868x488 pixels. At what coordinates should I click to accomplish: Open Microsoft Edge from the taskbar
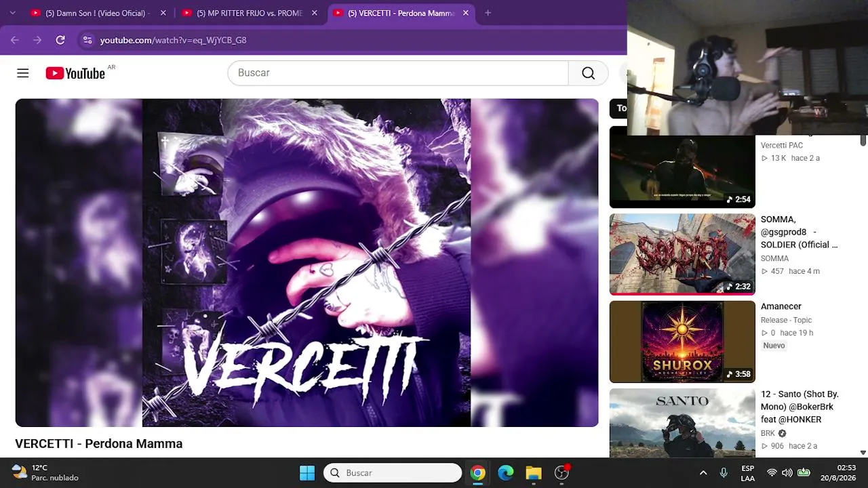coord(506,473)
